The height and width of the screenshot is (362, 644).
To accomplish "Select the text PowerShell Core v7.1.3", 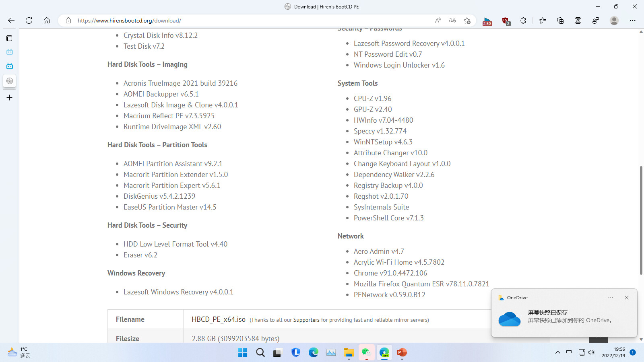I will coord(389,218).
